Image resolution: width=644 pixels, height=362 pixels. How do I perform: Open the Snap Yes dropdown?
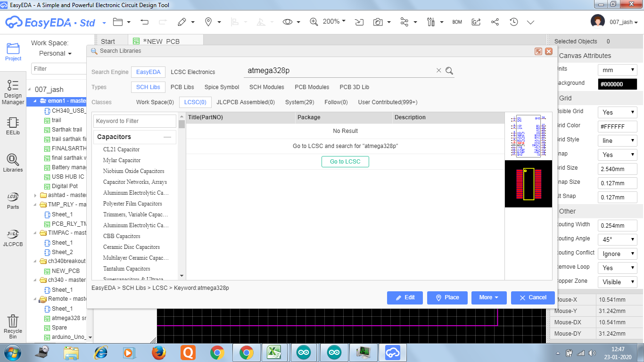coord(617,155)
